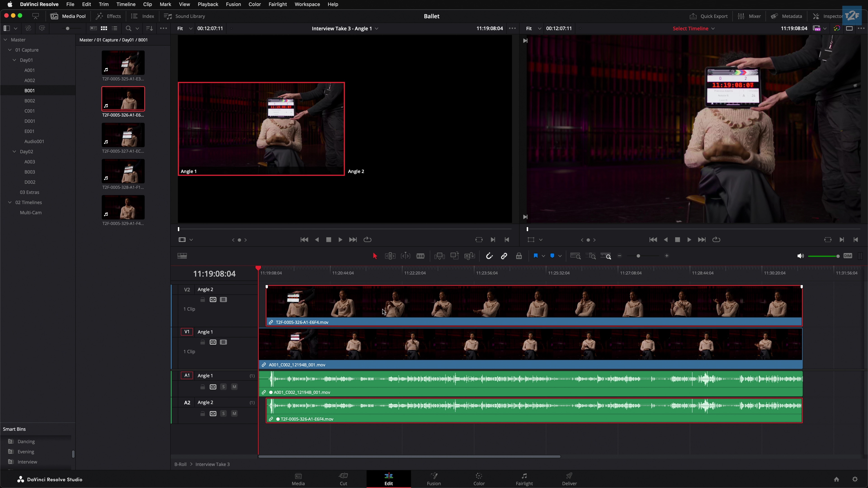Collapse the Day01 bin

tap(14, 60)
